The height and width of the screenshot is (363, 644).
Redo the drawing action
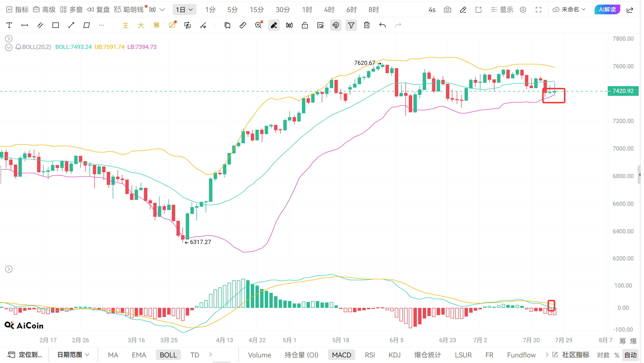pos(398,25)
